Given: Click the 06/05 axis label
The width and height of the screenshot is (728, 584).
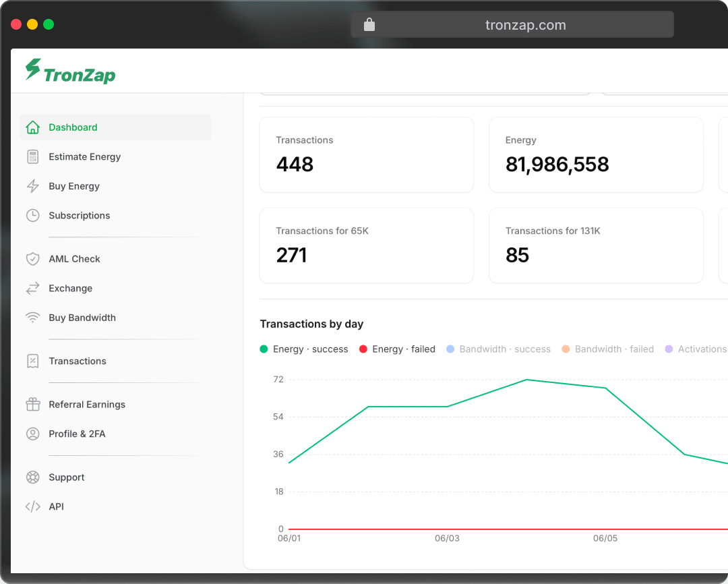Looking at the screenshot, I should pyautogui.click(x=605, y=538).
